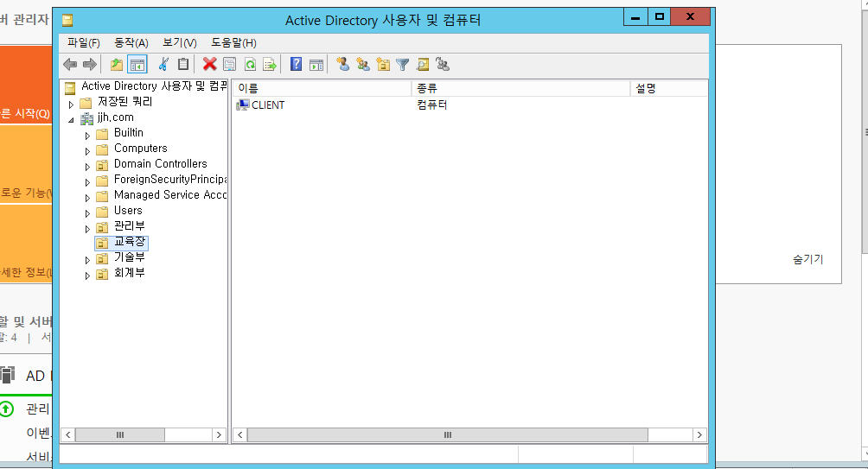
Task: Open the Properties toolbar icon
Action: (x=229, y=65)
